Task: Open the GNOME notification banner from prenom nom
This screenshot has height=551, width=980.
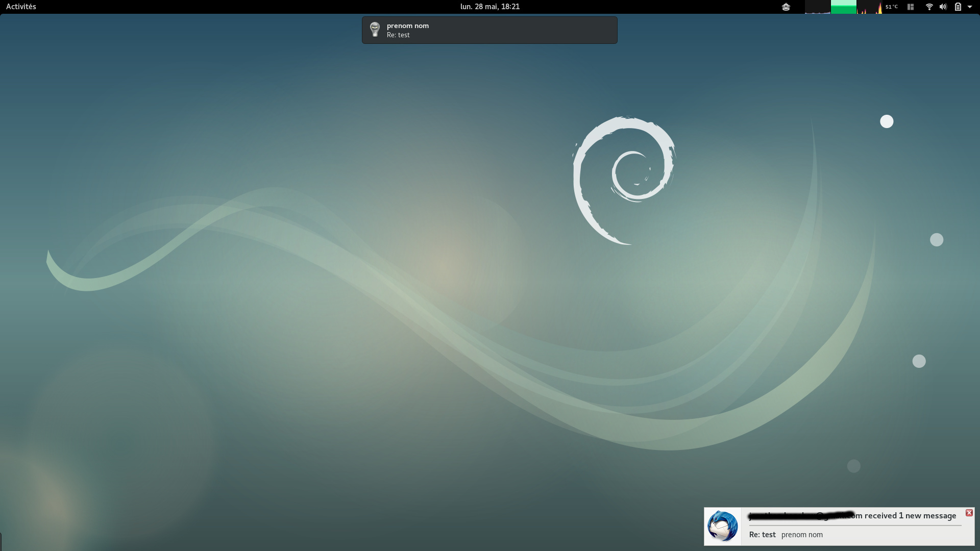Action: pos(489,30)
